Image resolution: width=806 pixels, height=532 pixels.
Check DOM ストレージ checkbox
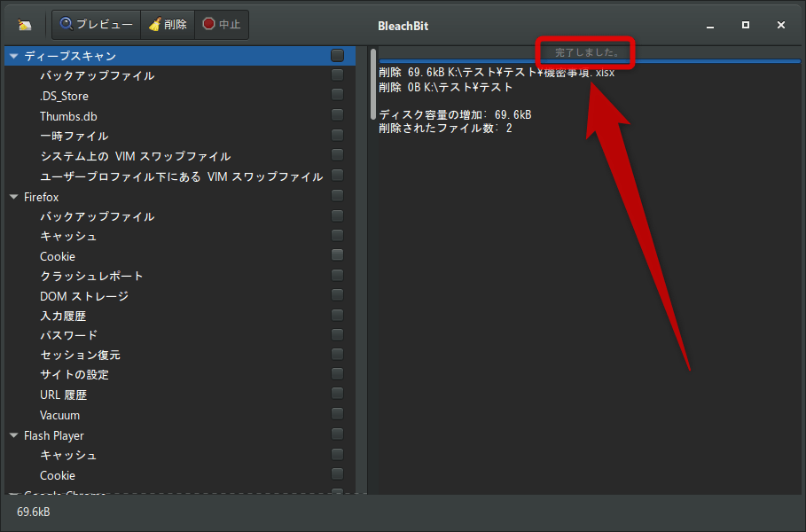click(337, 295)
